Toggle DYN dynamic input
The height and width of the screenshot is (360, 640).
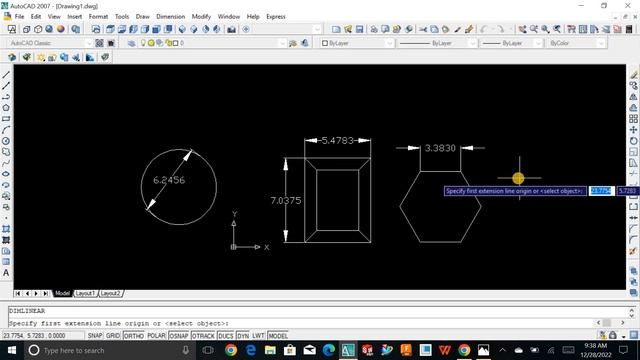242,336
